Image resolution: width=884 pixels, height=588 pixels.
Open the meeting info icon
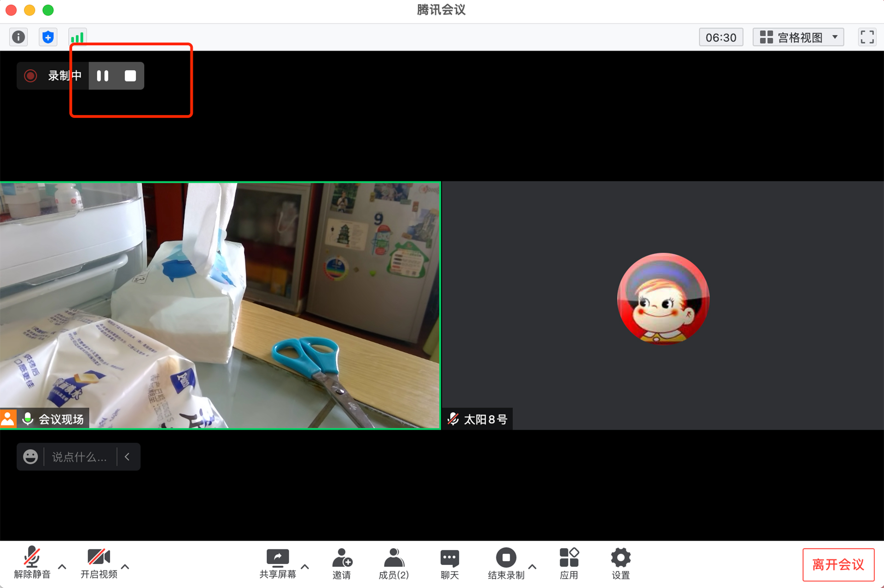coord(18,37)
